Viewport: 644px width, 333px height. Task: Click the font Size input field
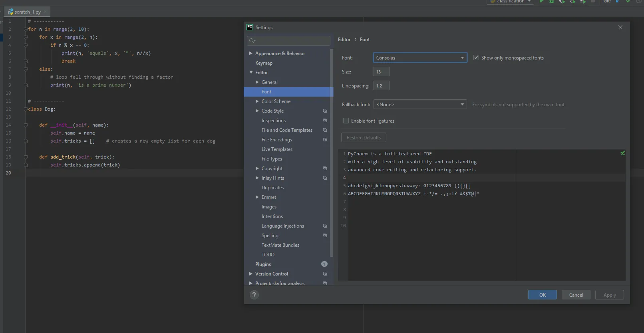[x=381, y=72]
